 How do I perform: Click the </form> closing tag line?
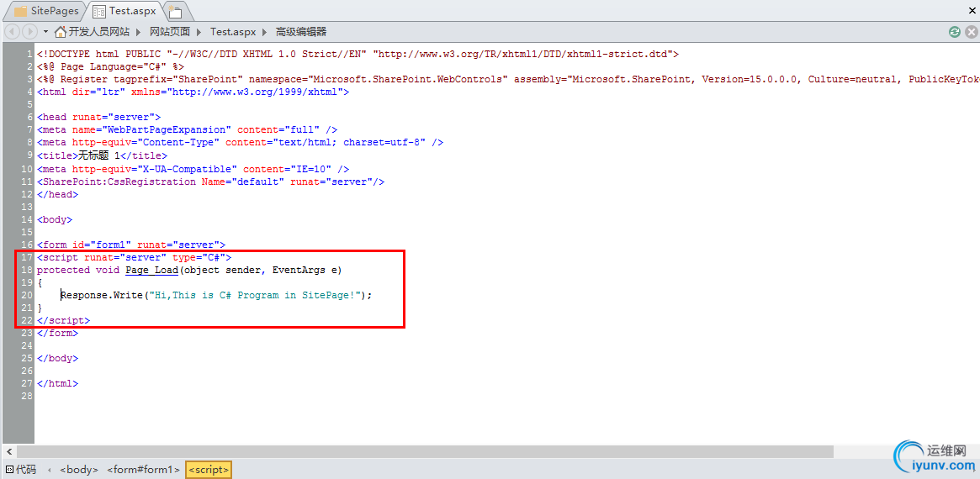(57, 334)
